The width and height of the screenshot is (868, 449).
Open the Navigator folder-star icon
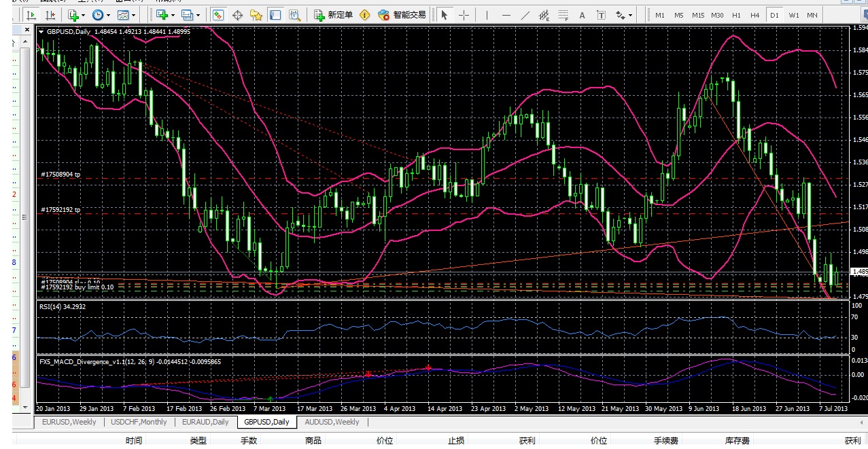click(x=256, y=15)
